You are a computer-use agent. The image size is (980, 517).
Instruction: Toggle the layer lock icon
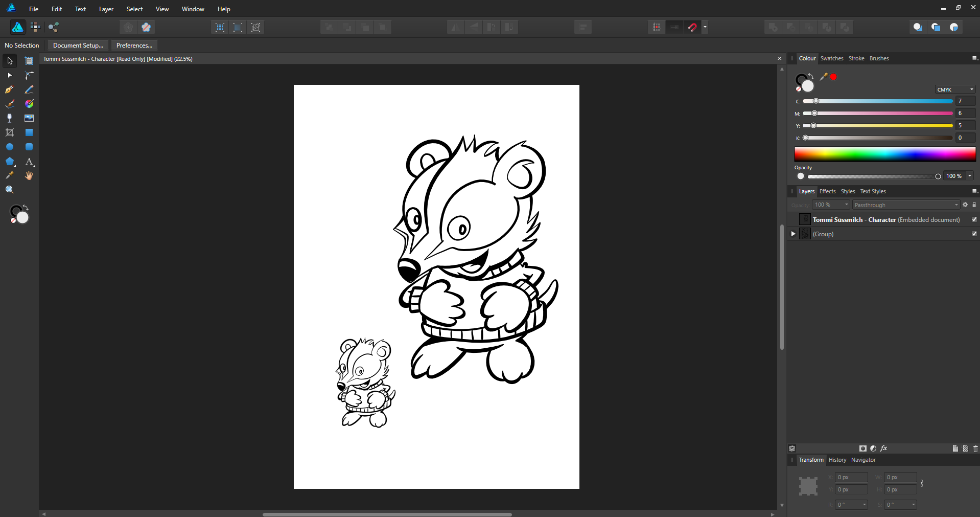click(974, 205)
